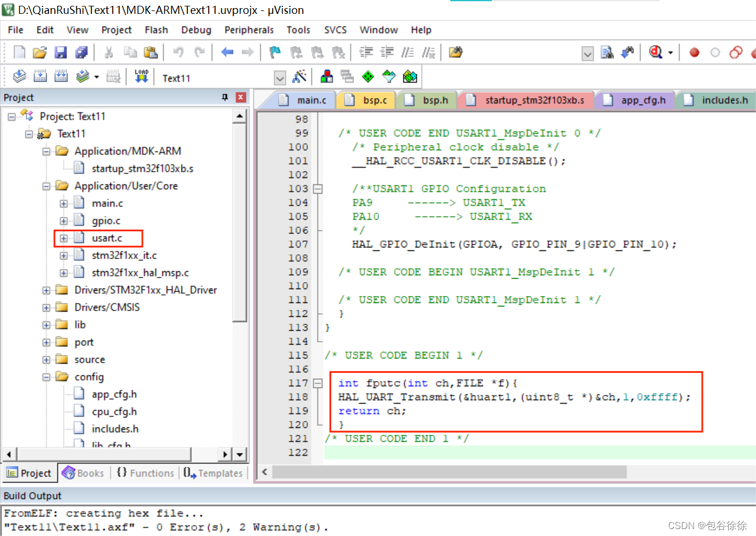The width and height of the screenshot is (756, 536).
Task: Click the Copy icon in toolbar
Action: click(131, 53)
